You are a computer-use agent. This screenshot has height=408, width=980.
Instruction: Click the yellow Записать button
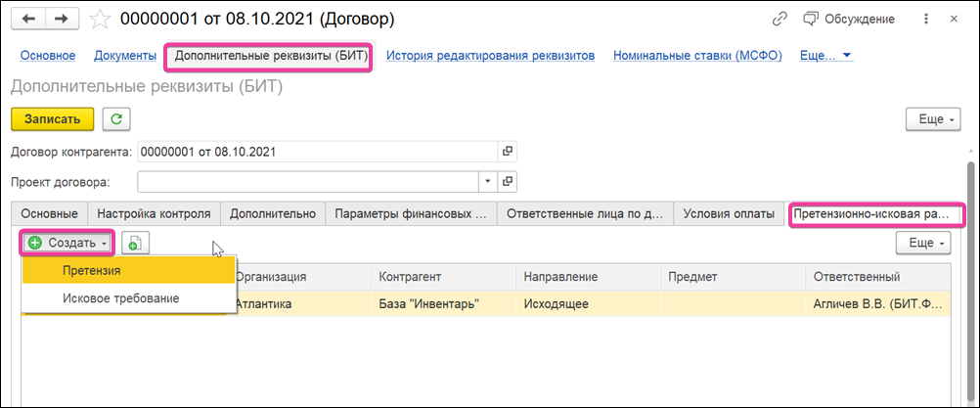53,119
